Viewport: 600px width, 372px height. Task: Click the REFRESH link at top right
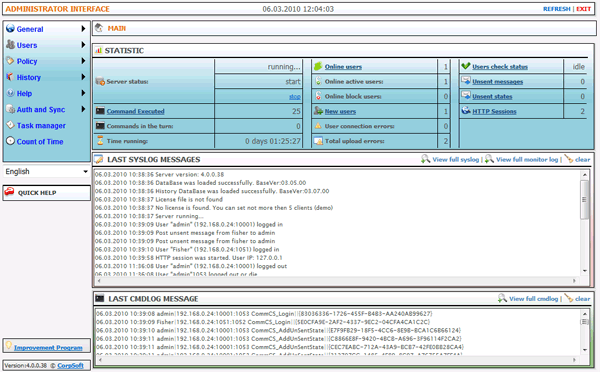pos(557,9)
